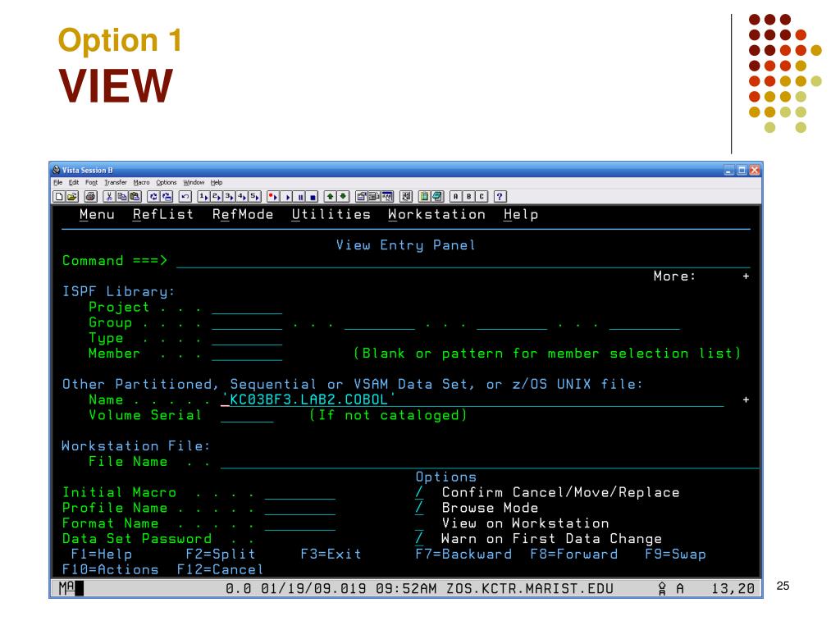
Task: Click the F12=Cancel function key
Action: click(x=220, y=569)
